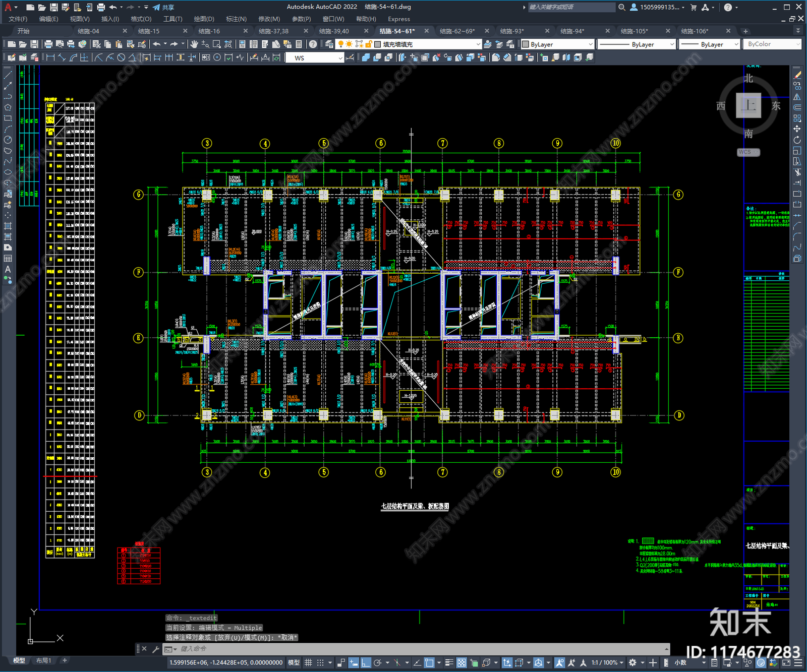Click the customization menu icon in status bar
Screen dimensions: 807x672
click(798, 662)
